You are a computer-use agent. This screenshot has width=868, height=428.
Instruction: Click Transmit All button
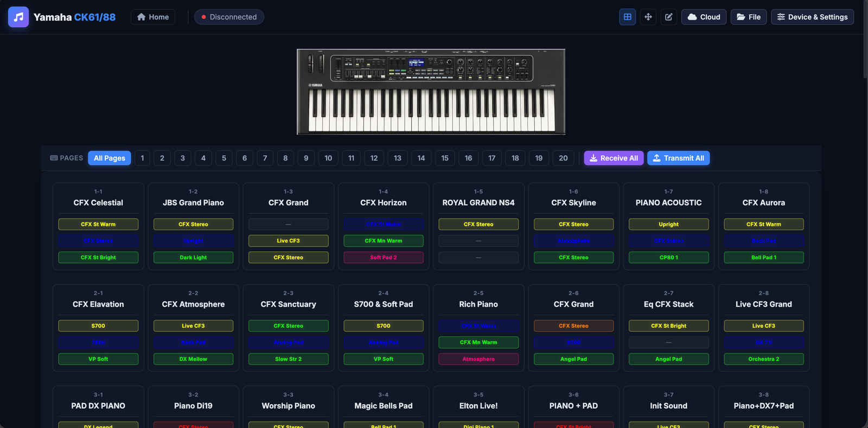click(679, 158)
